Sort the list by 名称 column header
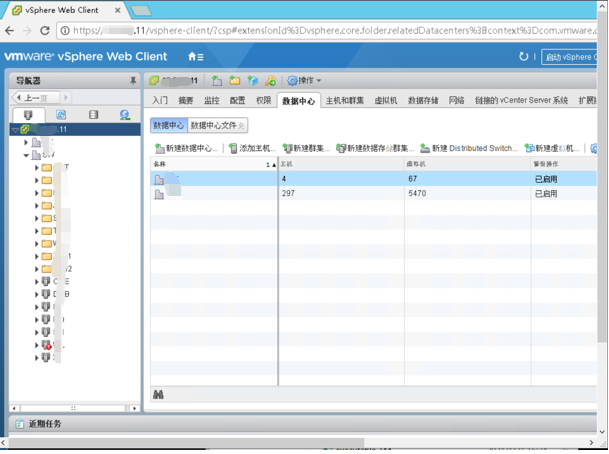 (x=212, y=164)
